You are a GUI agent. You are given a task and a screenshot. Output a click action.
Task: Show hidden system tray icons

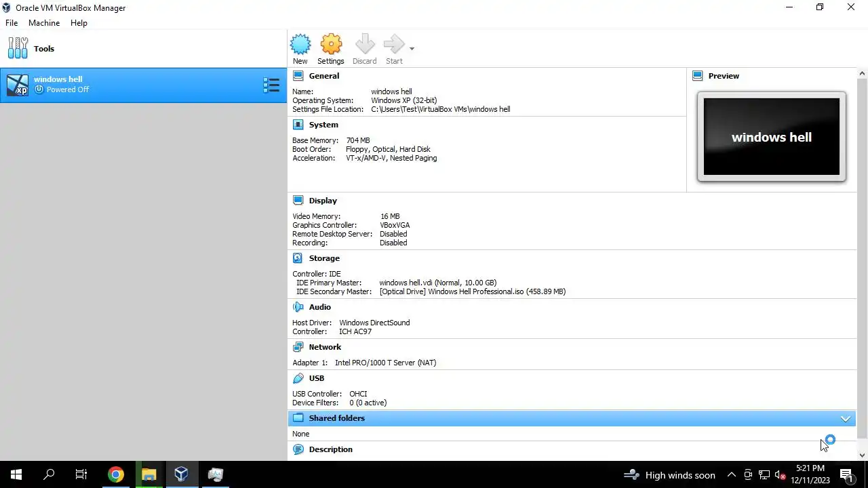(x=732, y=474)
